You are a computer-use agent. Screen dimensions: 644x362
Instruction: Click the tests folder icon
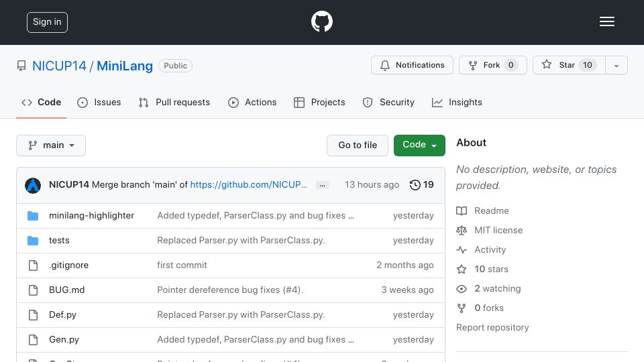33,241
